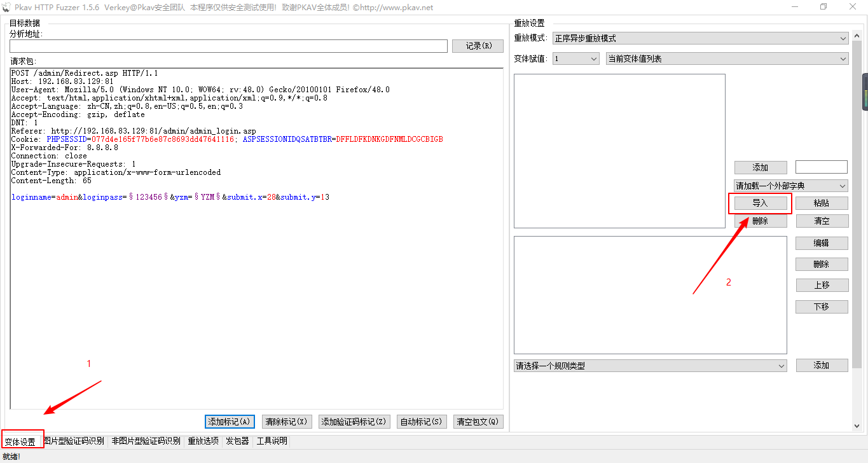
Task: Open the 请加载一个外部字典 dictionary dropdown
Action: click(x=843, y=185)
